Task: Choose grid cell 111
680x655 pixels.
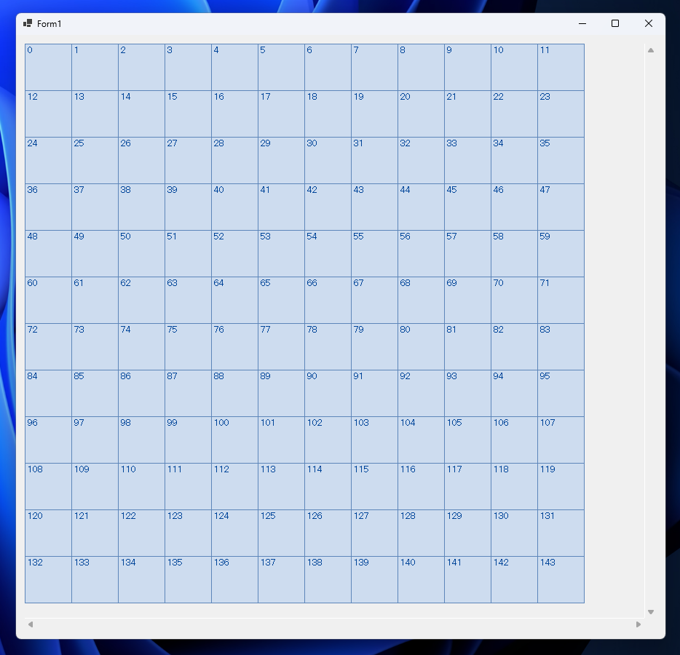Action: pos(188,486)
